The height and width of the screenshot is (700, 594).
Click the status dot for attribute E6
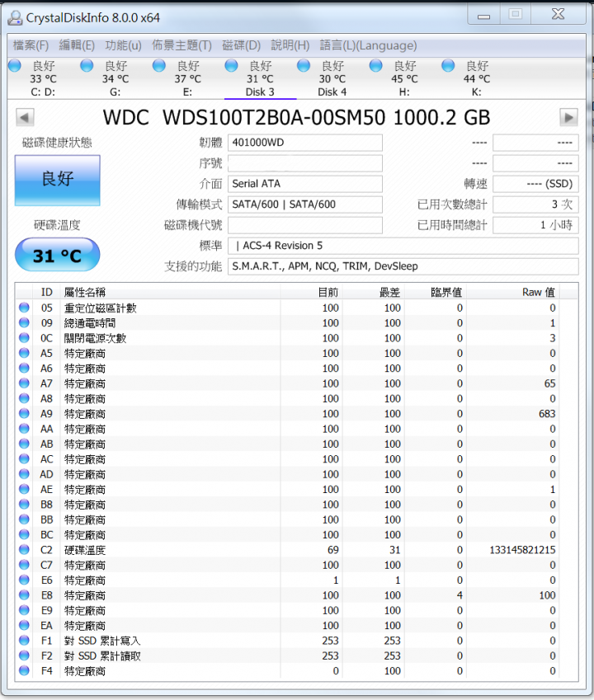24,580
